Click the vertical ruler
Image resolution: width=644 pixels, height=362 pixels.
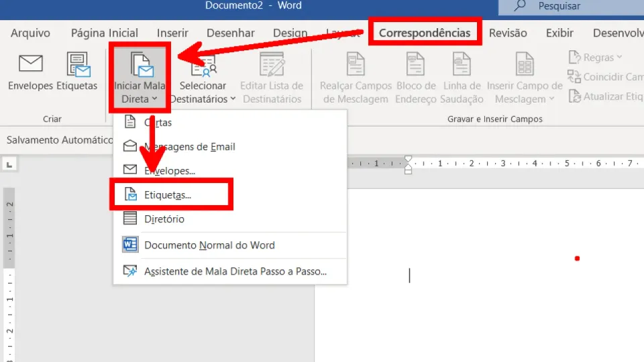[9, 275]
